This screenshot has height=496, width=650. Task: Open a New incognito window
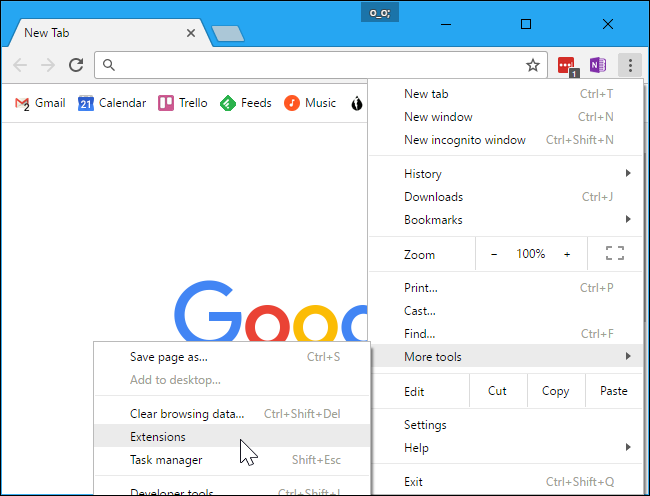[x=506, y=140]
